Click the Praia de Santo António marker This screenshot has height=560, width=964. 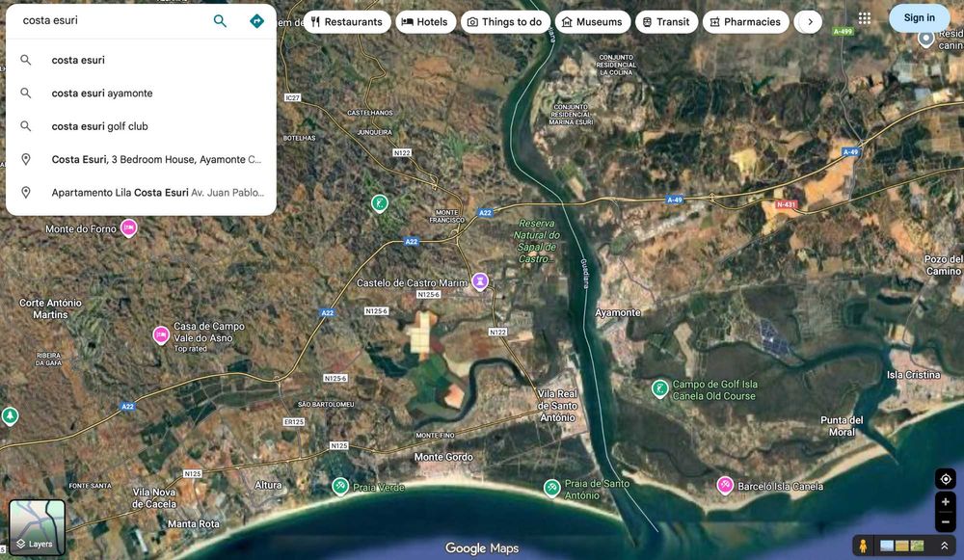[x=552, y=488]
